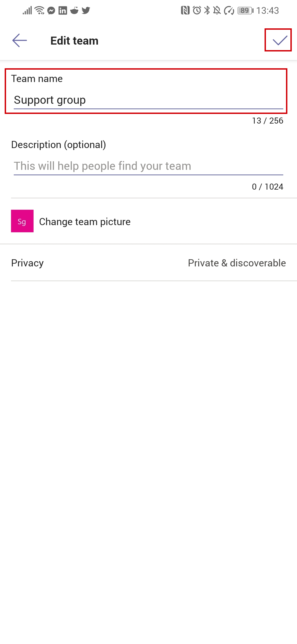Edit the Support group team name field
The height and width of the screenshot is (644, 297).
[148, 100]
